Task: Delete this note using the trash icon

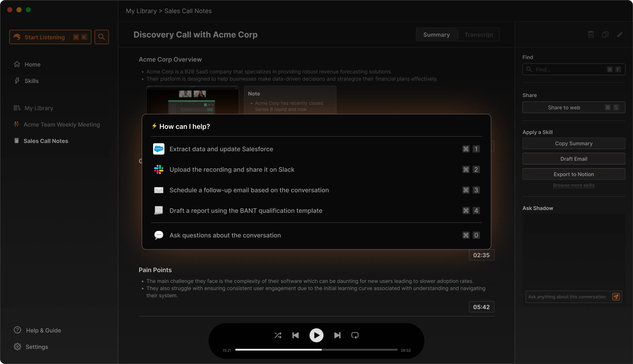Action: pos(591,34)
